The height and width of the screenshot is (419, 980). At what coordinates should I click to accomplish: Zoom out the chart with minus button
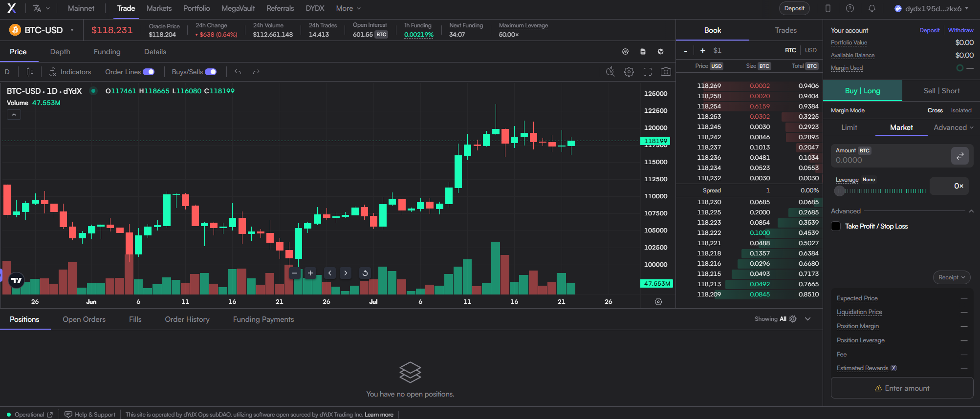[295, 273]
